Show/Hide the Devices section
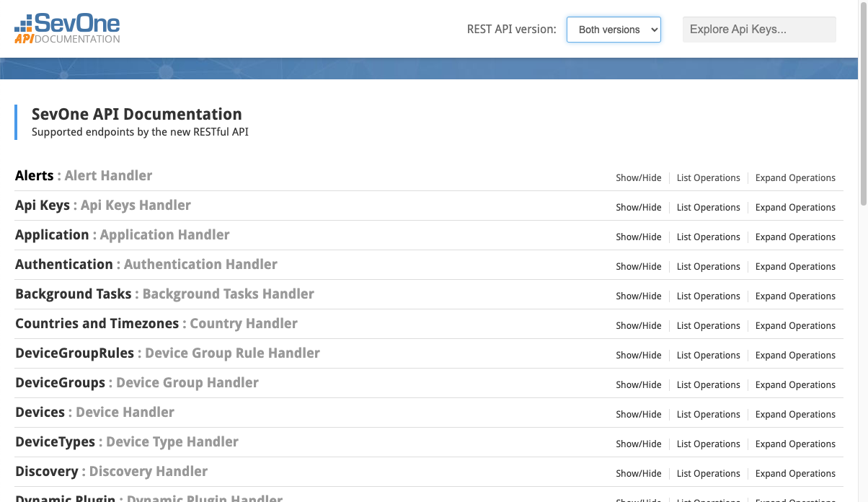Viewport: 868px width, 502px height. click(x=639, y=414)
